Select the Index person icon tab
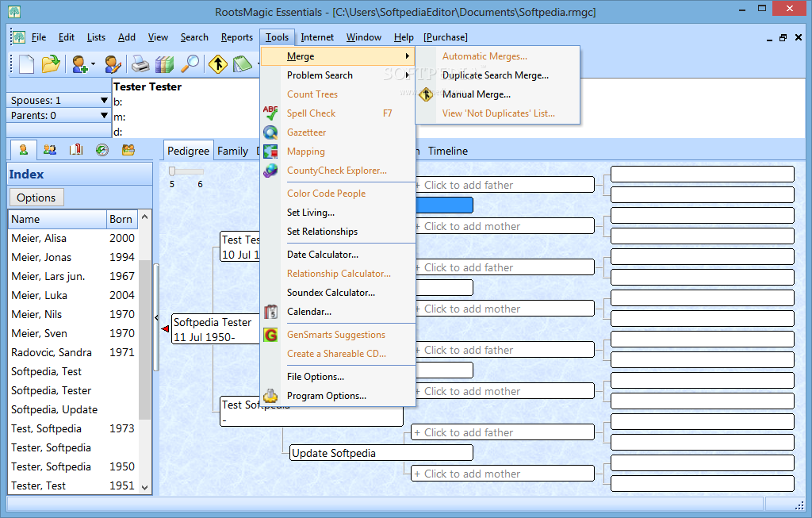This screenshot has width=812, height=518. pyautogui.click(x=23, y=150)
